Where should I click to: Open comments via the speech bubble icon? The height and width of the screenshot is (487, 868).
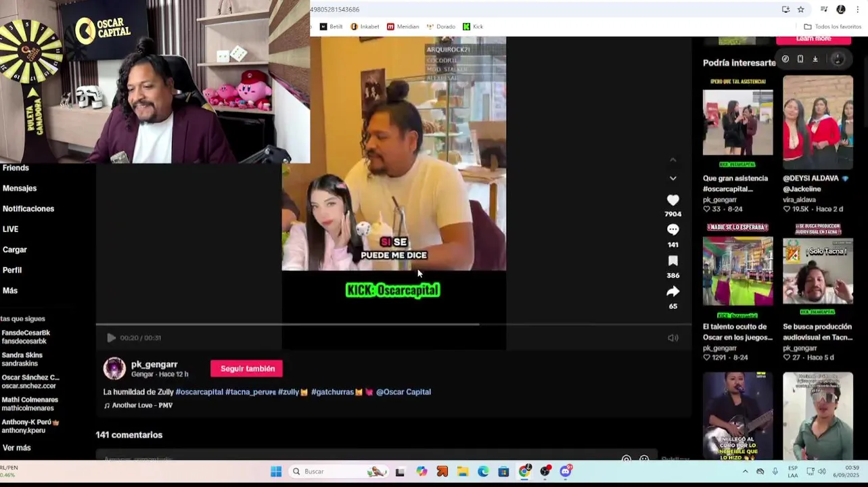[x=672, y=230]
